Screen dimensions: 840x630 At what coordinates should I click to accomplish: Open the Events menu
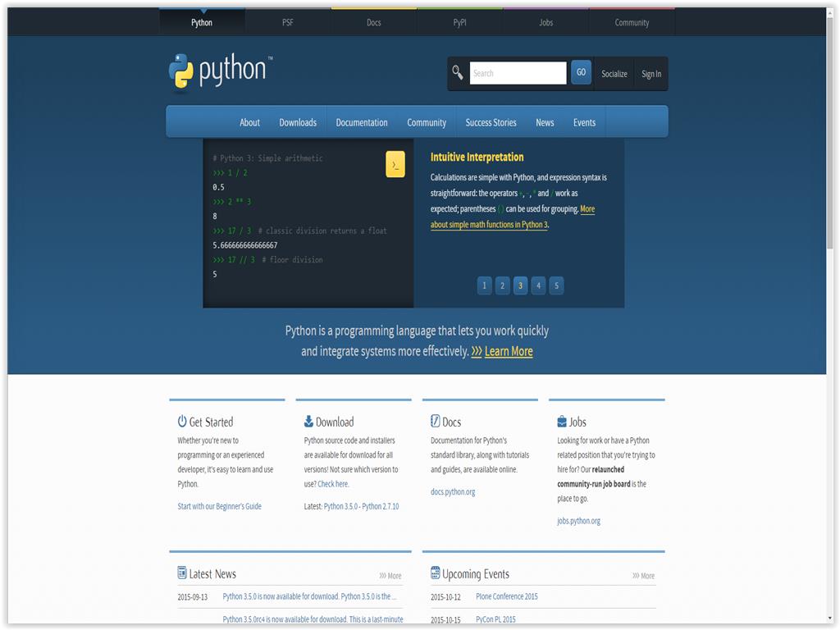[x=584, y=123]
